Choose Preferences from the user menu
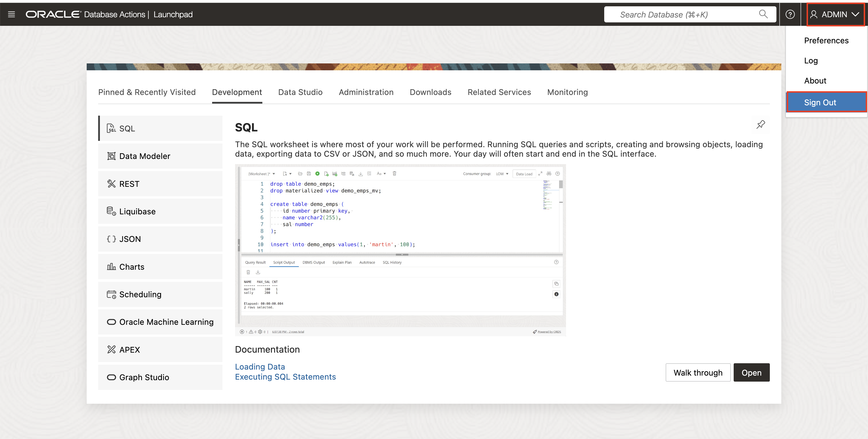Viewport: 868px width, 439px height. [826, 40]
